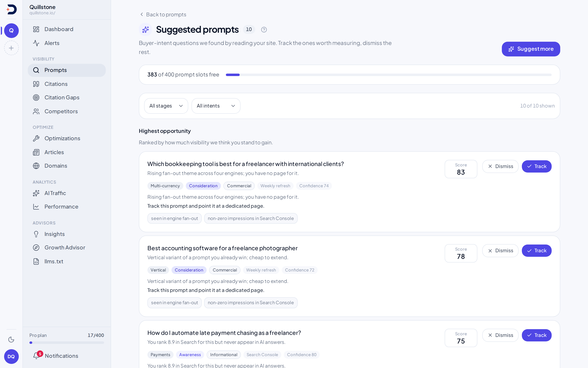Click the Multi-currency tag
The width and height of the screenshot is (588, 368).
click(x=165, y=186)
